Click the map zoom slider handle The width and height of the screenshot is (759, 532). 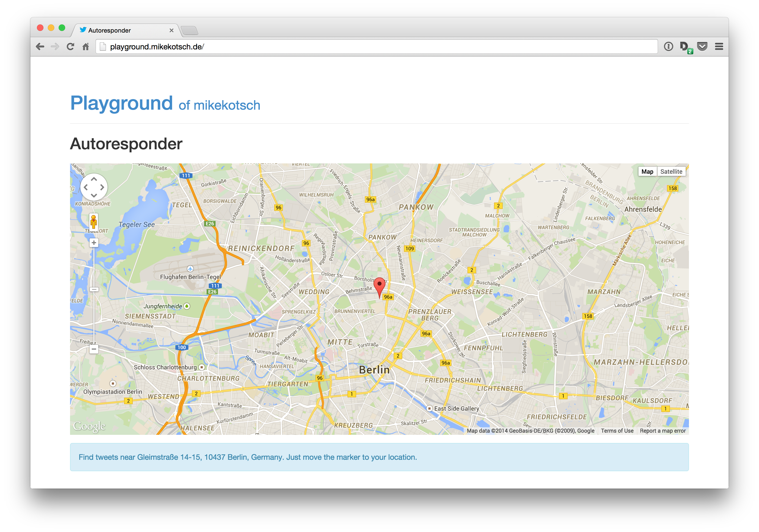(94, 289)
